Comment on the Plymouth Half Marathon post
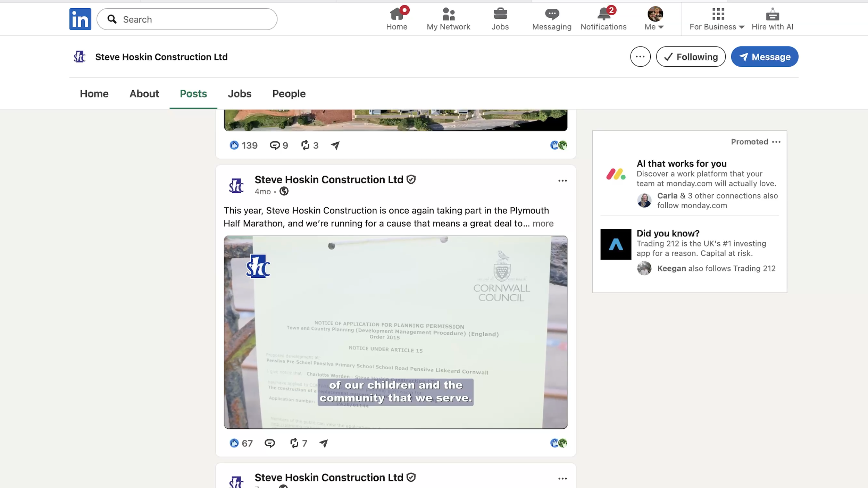The height and width of the screenshot is (488, 868). (270, 443)
